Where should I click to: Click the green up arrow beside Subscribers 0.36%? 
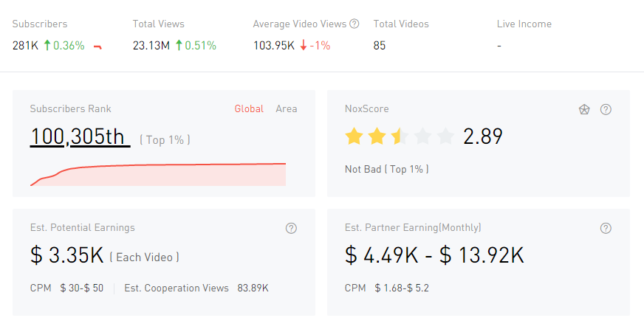click(47, 46)
